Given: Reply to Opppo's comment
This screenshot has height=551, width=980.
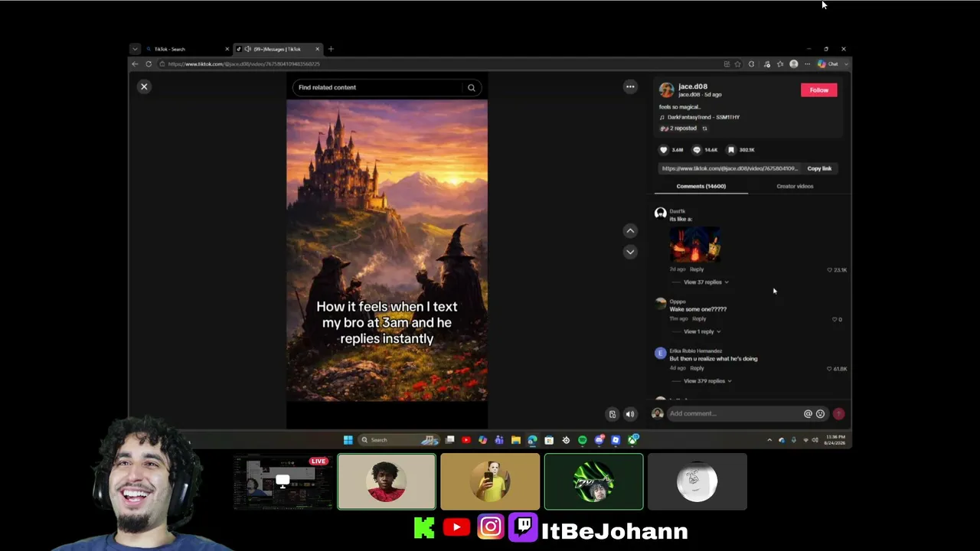Looking at the screenshot, I should coord(699,318).
